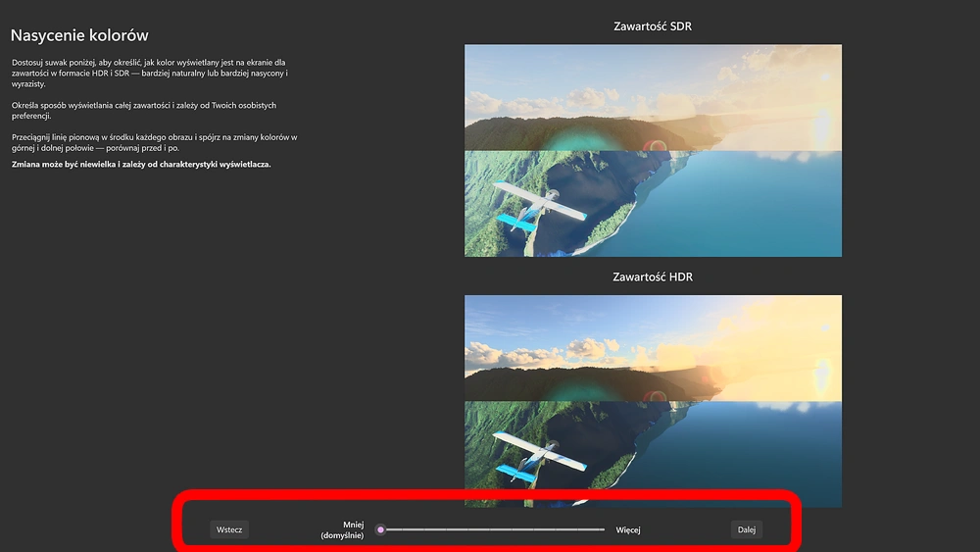Click the Zawartość HDR label
The width and height of the screenshot is (980, 552).
point(653,276)
